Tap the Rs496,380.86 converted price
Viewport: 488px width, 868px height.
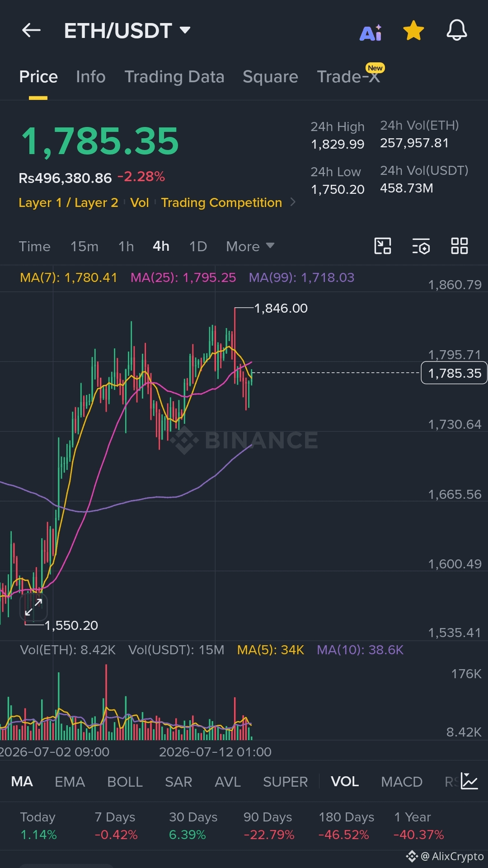65,178
